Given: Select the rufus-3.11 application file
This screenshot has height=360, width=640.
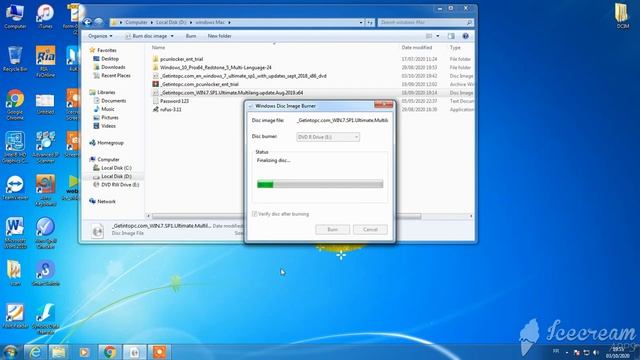Looking at the screenshot, I should pyautogui.click(x=171, y=109).
